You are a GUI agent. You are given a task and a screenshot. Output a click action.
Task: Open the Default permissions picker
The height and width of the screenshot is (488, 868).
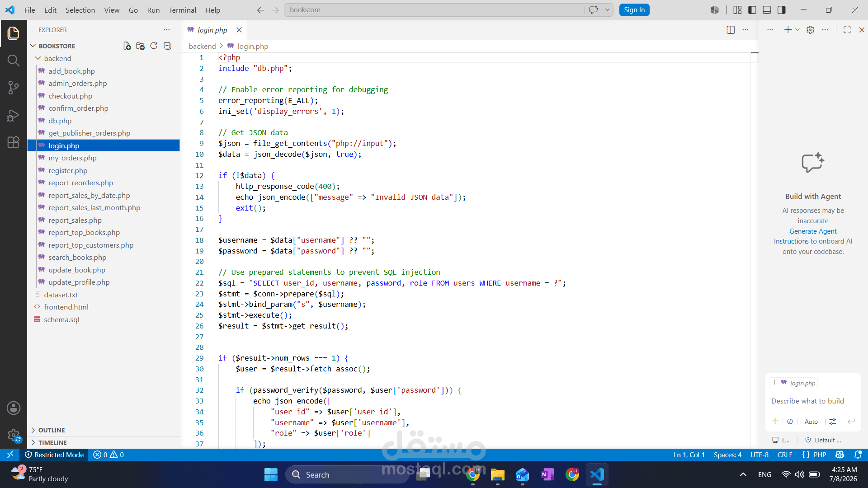824,440
